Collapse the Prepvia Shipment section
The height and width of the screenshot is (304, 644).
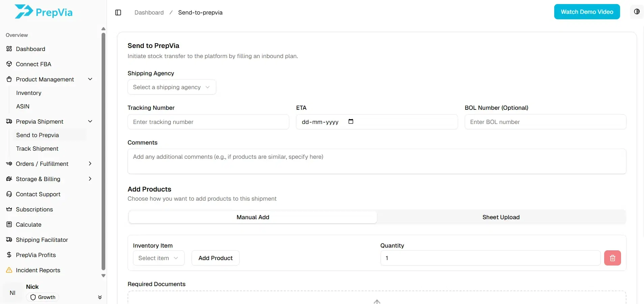90,121
